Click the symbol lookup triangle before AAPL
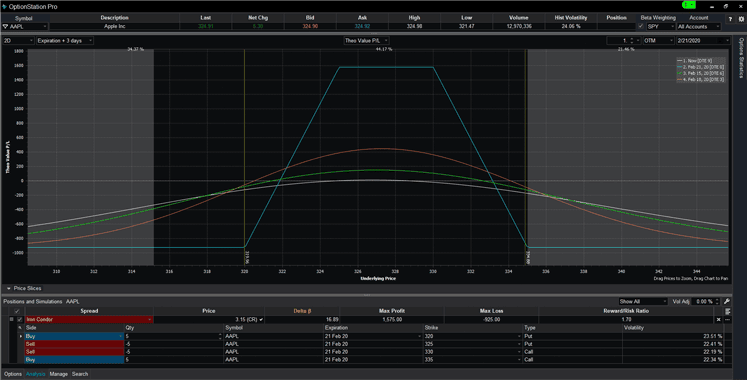 click(x=5, y=27)
